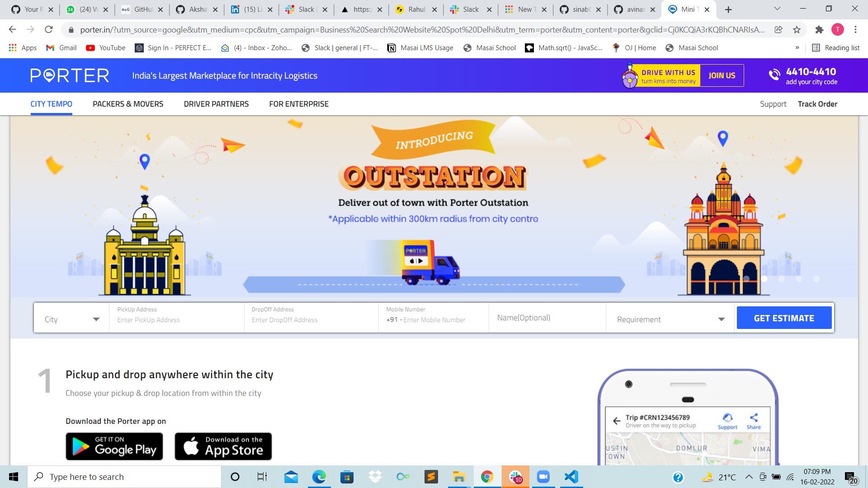Click Download on the App Store badge
868x488 pixels.
tap(223, 446)
